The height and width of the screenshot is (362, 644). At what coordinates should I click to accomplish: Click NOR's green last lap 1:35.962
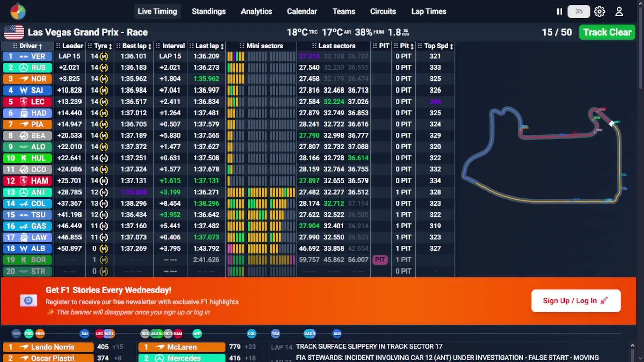pyautogui.click(x=206, y=79)
